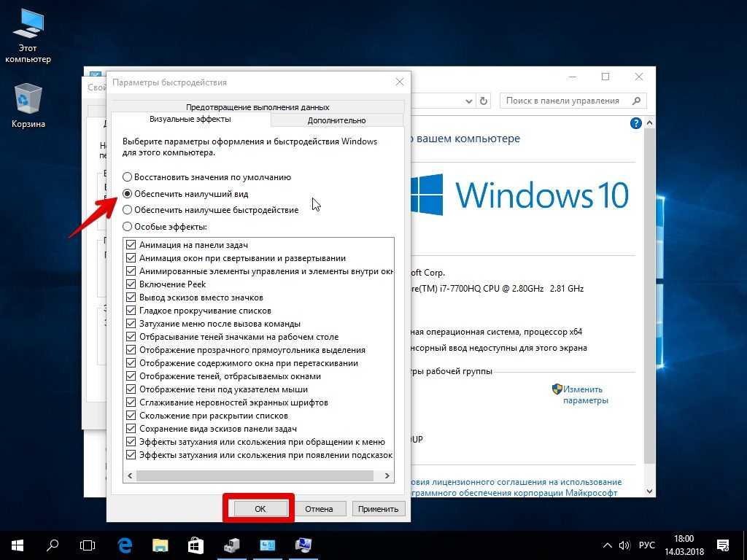Close the Параметры быстродействия dialog
This screenshot has height=560, width=747.
coord(400,82)
